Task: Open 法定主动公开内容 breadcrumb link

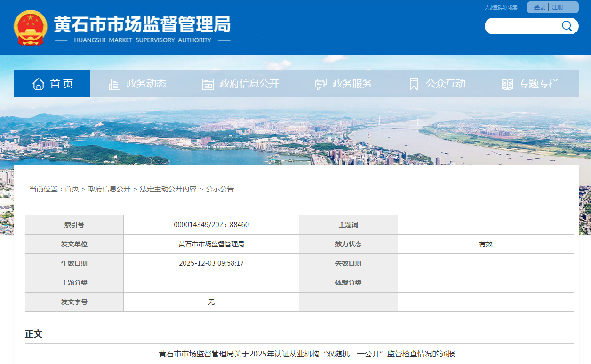Action: coord(168,189)
